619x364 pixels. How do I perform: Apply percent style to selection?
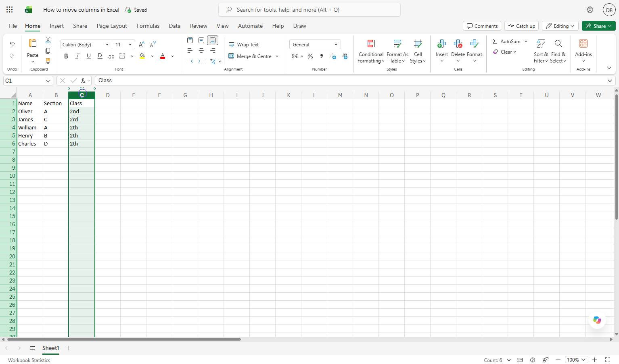[310, 56]
